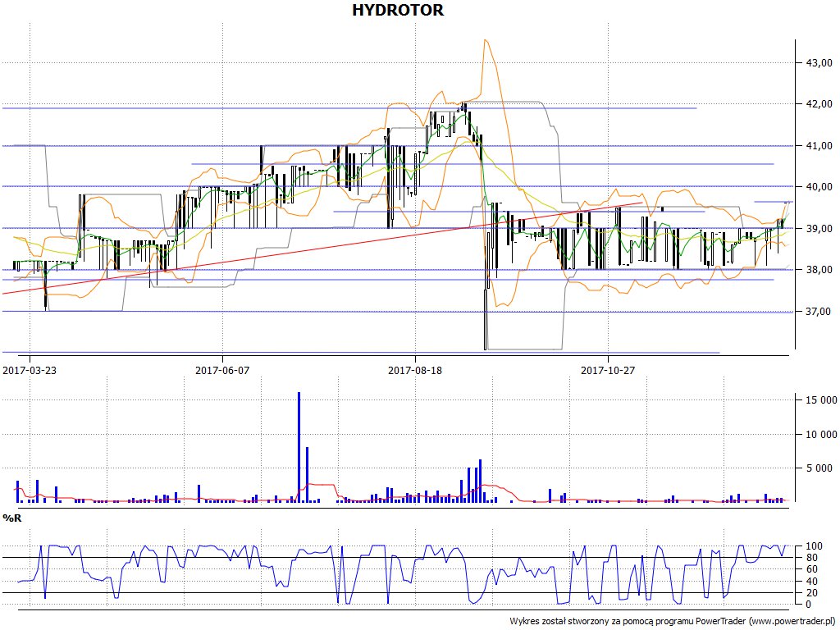Click the 10 000 volume axis label
Image resolution: width=840 pixels, height=630 pixels.
coord(821,434)
